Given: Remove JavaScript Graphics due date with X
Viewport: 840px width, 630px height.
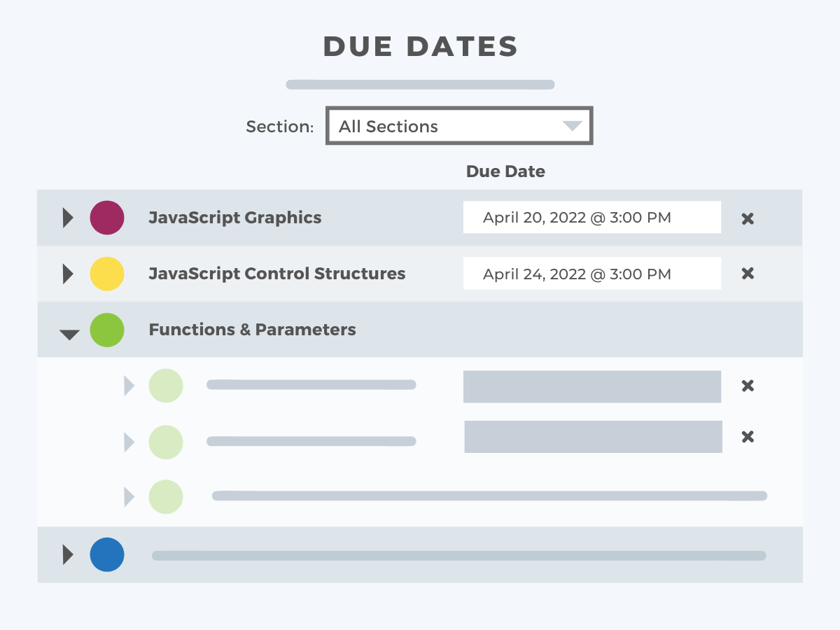Looking at the screenshot, I should coord(748,218).
